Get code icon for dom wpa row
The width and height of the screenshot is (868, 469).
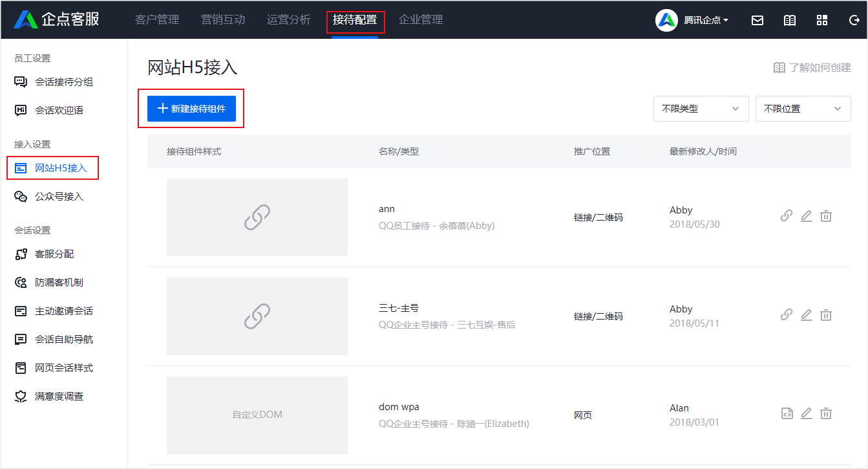787,413
